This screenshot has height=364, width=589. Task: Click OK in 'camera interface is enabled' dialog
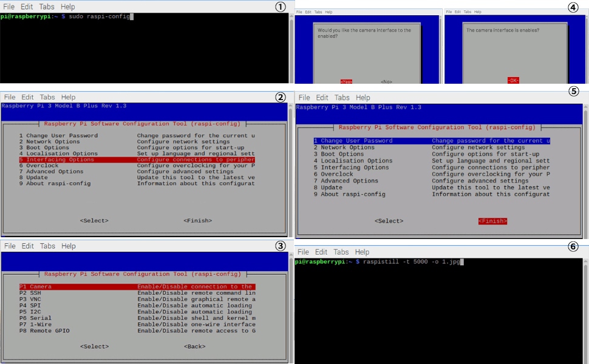513,80
